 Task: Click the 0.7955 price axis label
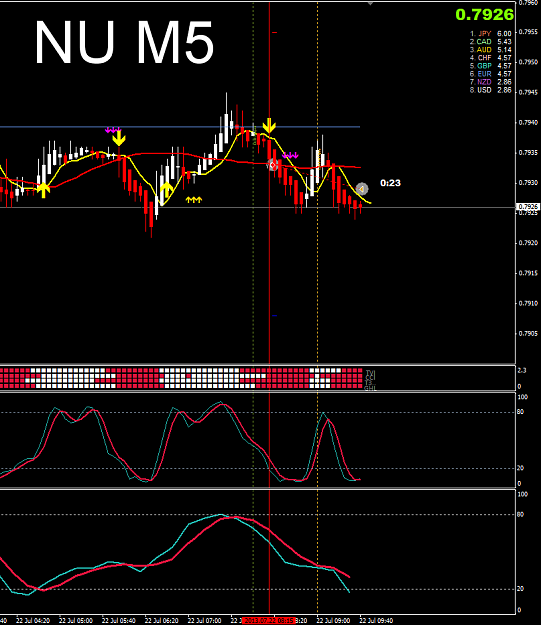coord(529,32)
